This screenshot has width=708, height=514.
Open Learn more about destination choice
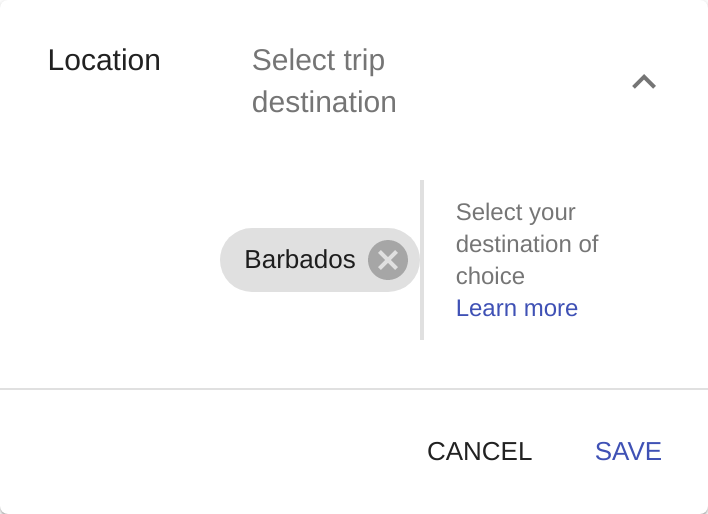pos(516,308)
